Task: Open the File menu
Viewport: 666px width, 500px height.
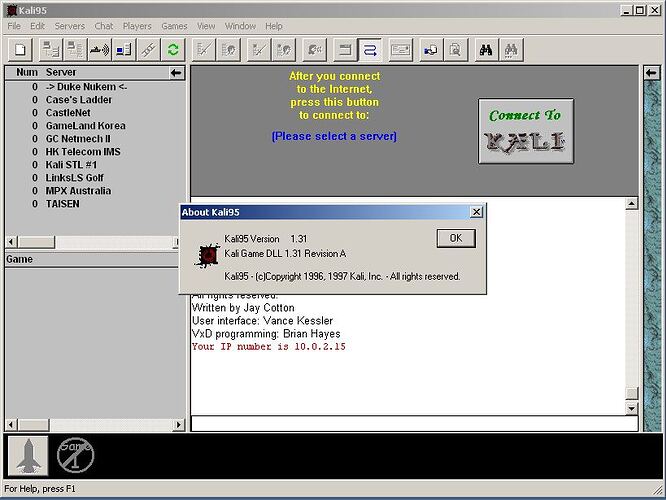Action: (x=14, y=26)
